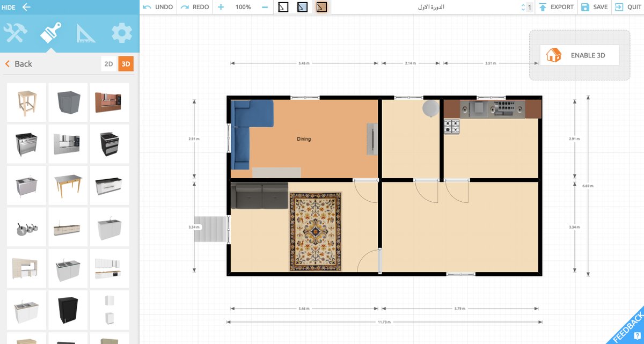Screen dimensions: 644x344
Task: Click the Undo button
Action: point(158,7)
